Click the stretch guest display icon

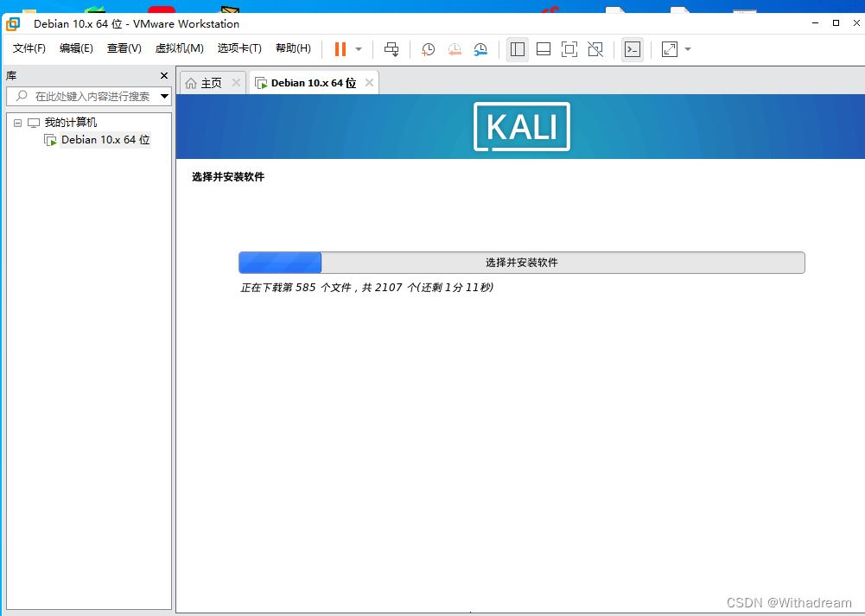669,49
